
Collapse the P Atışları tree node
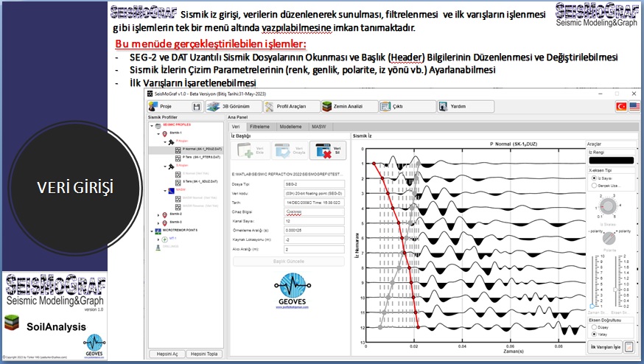click(165, 141)
